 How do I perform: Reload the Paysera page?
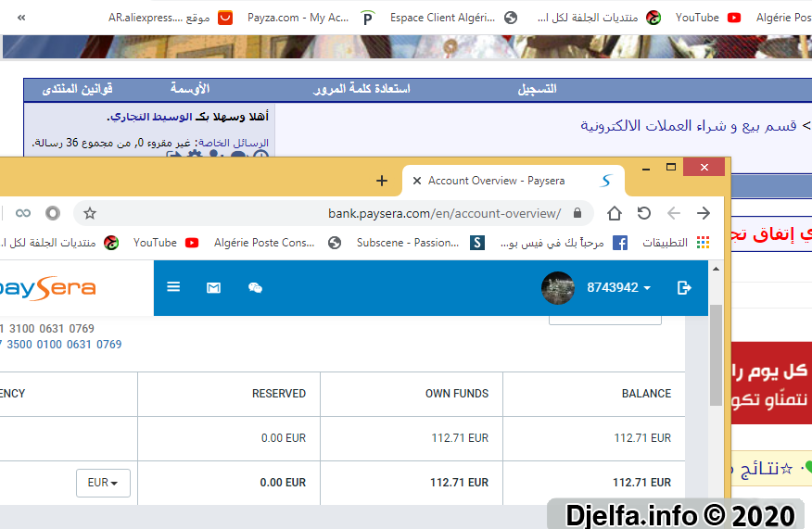click(643, 213)
